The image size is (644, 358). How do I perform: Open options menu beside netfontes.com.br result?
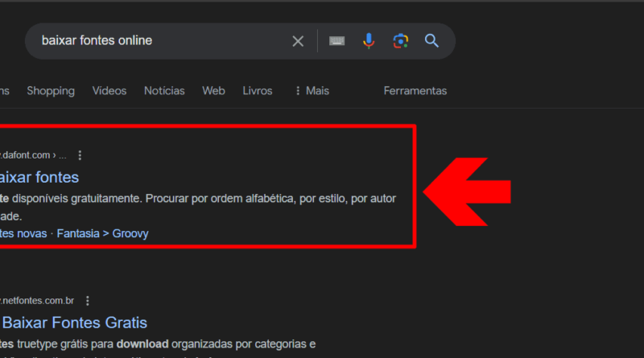pyautogui.click(x=88, y=301)
